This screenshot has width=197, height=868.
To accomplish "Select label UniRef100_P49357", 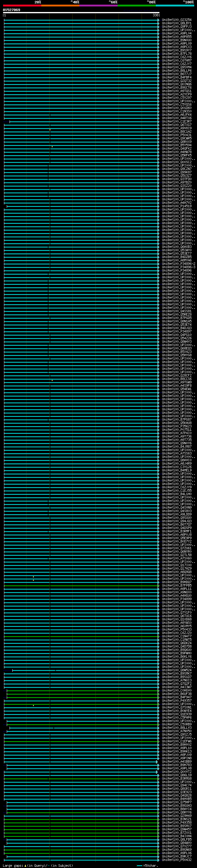I will (177, 701).
